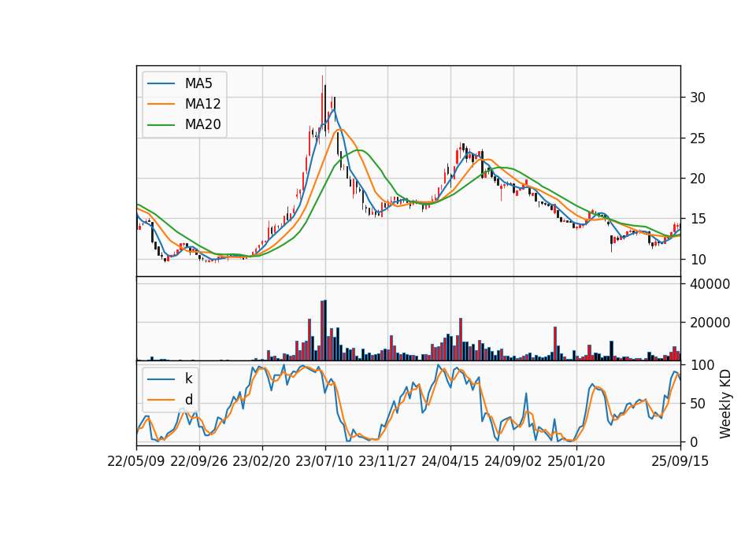Click the price axis label 10
756x543 pixels.
[x=698, y=260]
